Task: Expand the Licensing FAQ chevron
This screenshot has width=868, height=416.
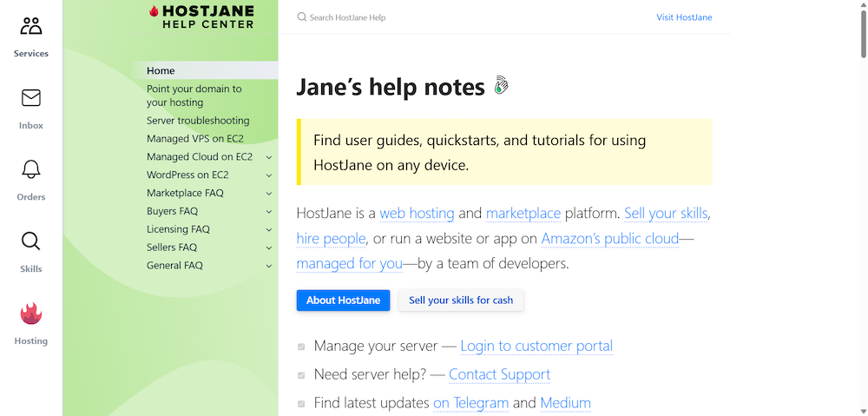Action: [x=269, y=230]
